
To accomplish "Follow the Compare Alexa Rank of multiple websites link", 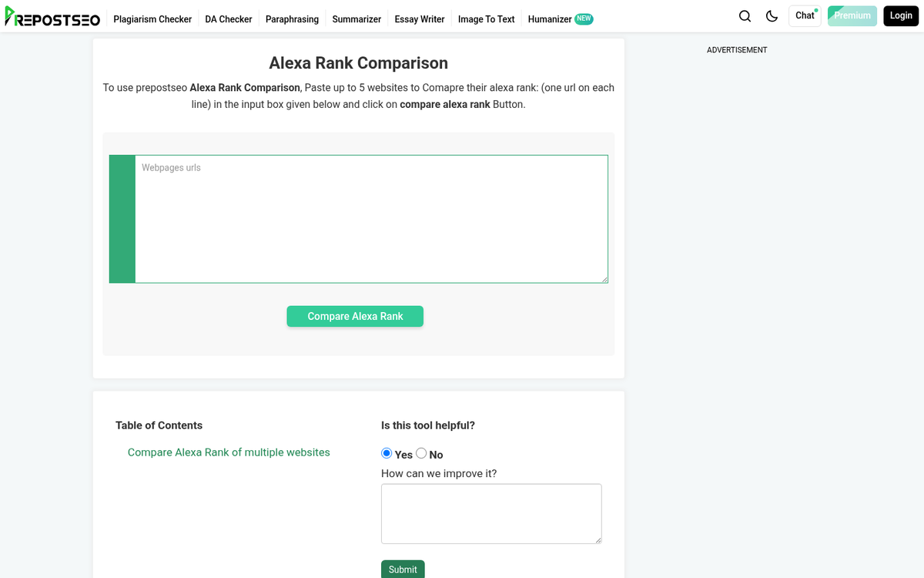I will (x=229, y=452).
